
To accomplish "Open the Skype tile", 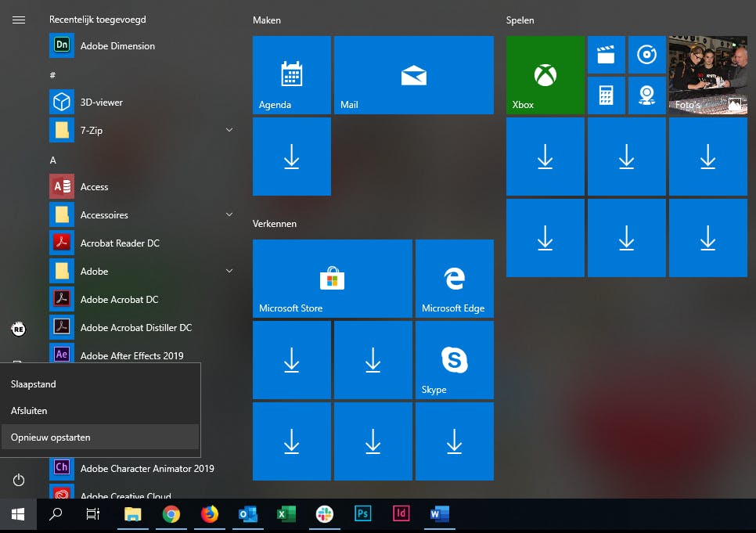I will tap(454, 360).
